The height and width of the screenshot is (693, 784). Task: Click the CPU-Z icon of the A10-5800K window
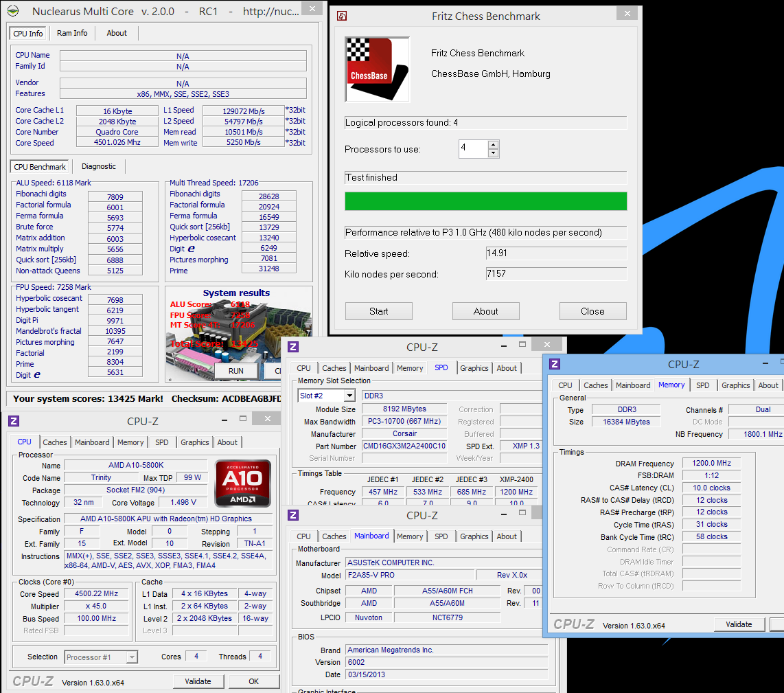pyautogui.click(x=14, y=421)
